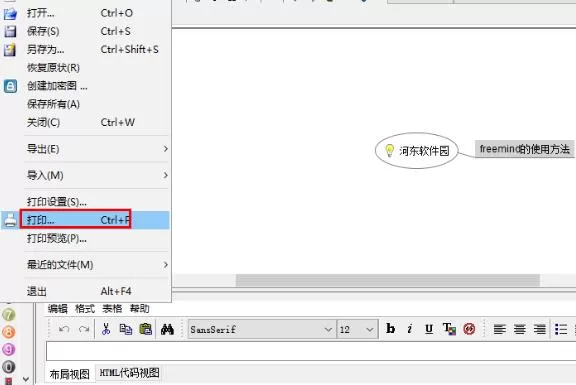The image size is (576, 385).
Task: Switch to the HTML代码视图 tab
Action: (130, 373)
